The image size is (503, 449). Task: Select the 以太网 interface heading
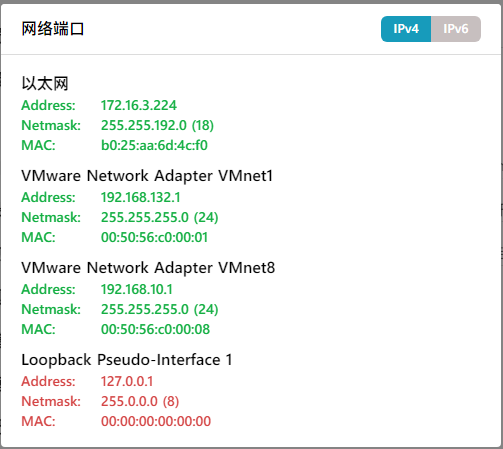pyautogui.click(x=45, y=83)
